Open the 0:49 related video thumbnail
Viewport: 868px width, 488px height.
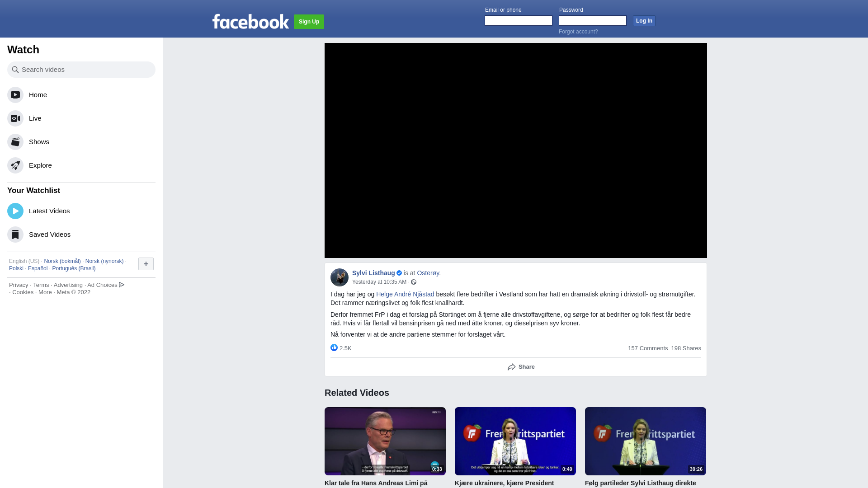point(515,441)
